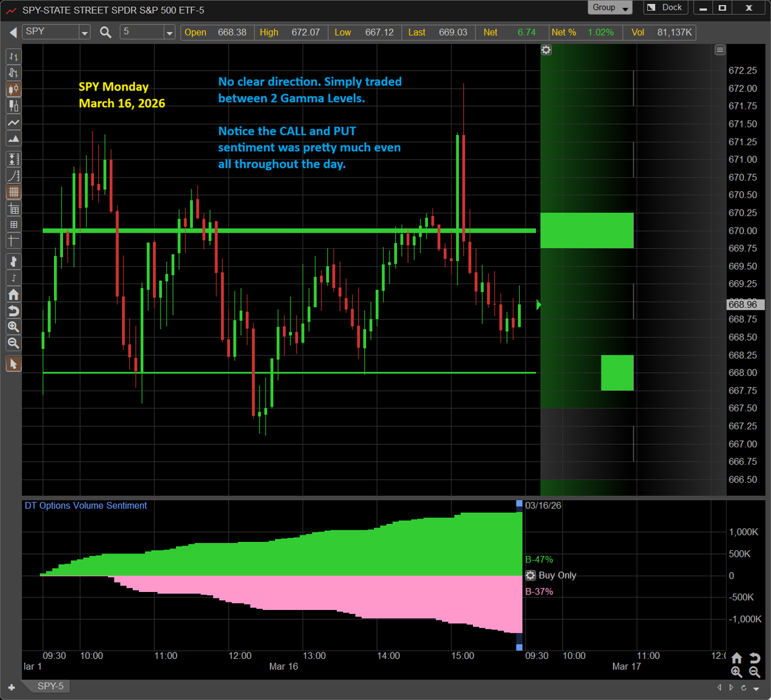Click the side volume profile icon
Viewport: 771px width, 700px height.
(x=13, y=261)
